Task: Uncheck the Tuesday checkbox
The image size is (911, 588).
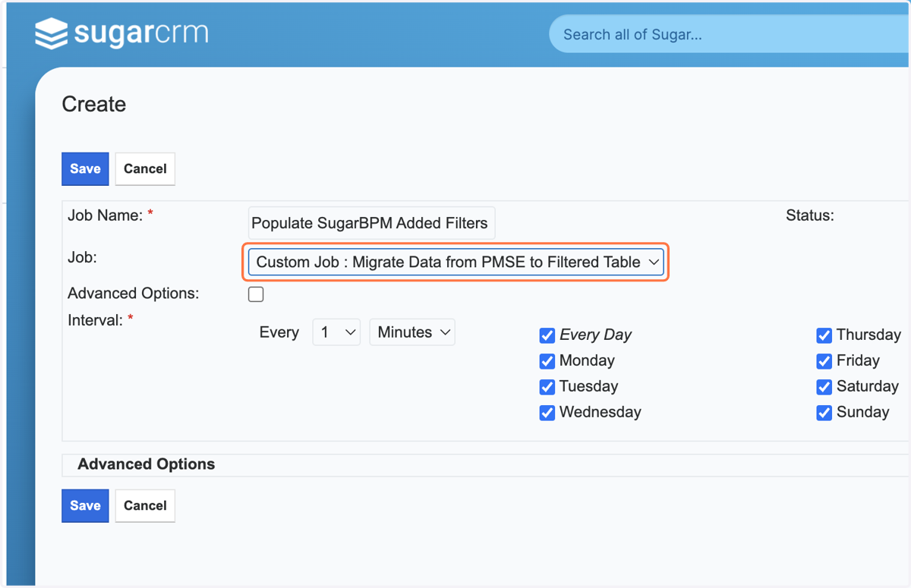Action: pos(547,386)
